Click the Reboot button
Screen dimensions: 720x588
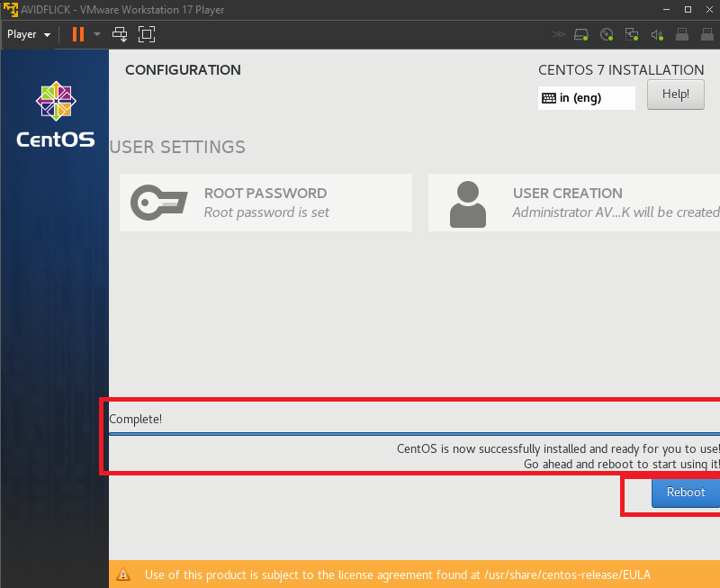point(686,493)
